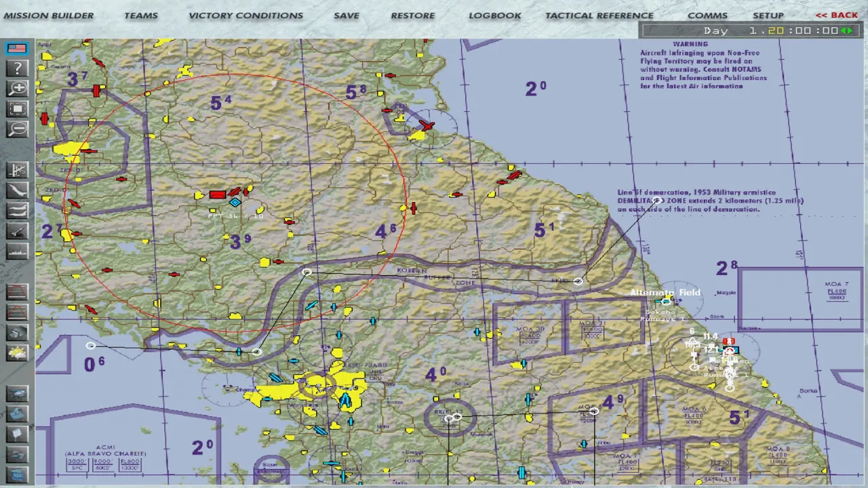Image resolution: width=868 pixels, height=488 pixels.
Task: Zoom in with the plus magnifier
Action: tap(17, 88)
